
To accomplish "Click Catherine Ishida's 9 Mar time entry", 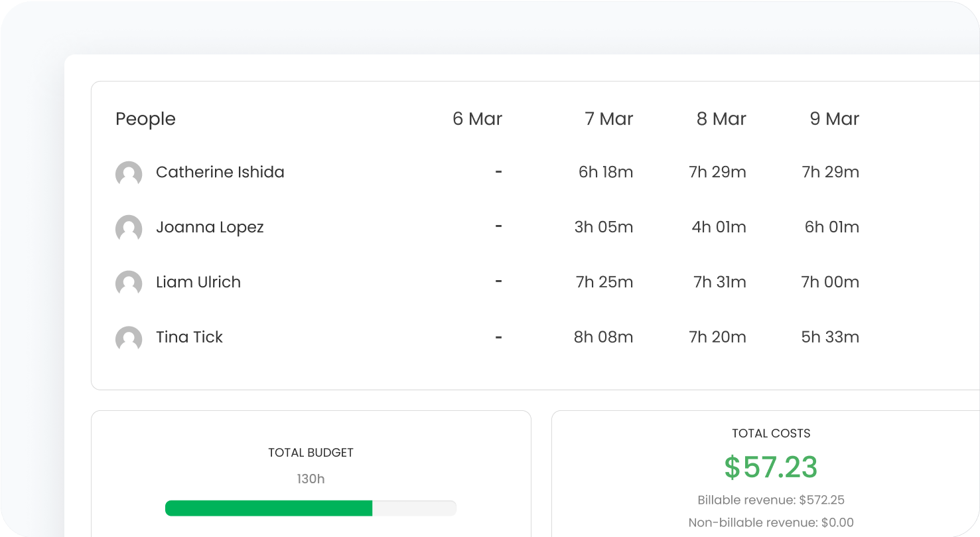I will pos(831,173).
